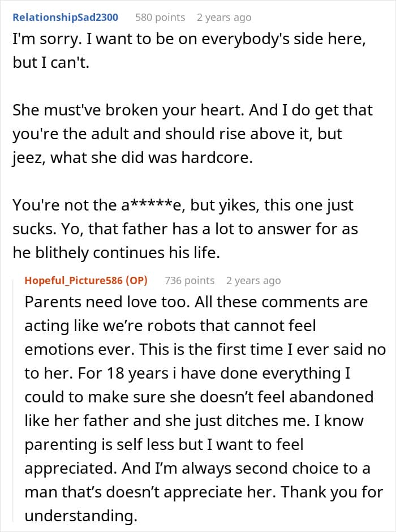Click the (OP) tag beside Hopeful_Picture586

coord(137,281)
